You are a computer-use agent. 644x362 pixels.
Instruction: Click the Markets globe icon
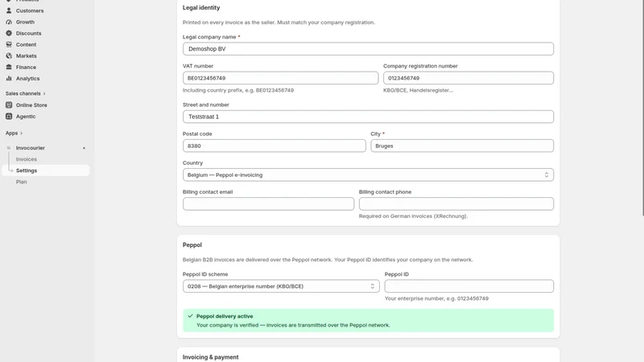tap(9, 56)
